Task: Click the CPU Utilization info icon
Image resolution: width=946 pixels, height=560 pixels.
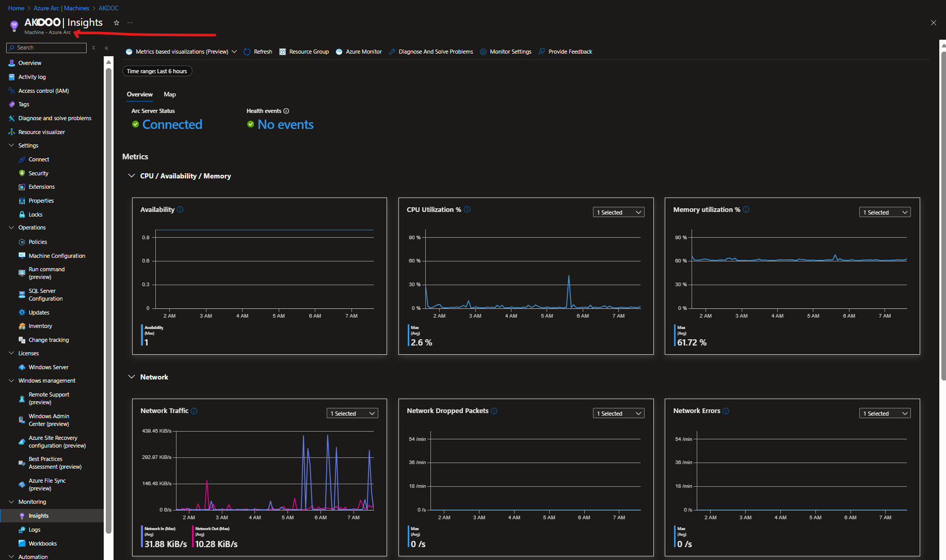Action: tap(467, 209)
